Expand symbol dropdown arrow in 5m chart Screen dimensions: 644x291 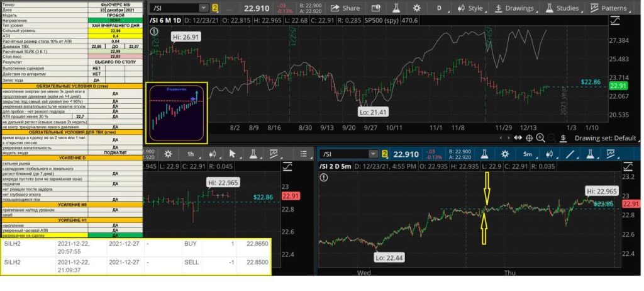click(x=373, y=154)
